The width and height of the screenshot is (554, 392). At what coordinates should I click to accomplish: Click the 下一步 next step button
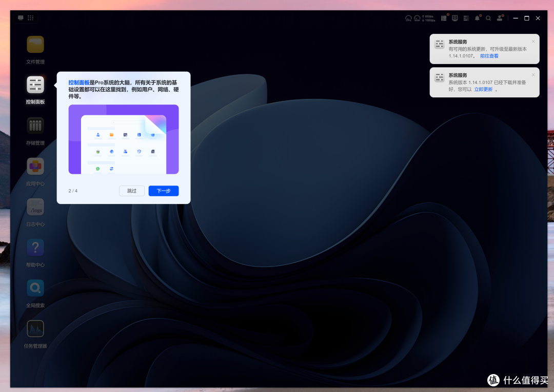164,191
